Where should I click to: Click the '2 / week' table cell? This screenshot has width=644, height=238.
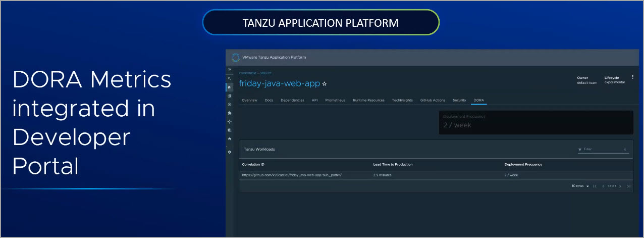point(511,175)
